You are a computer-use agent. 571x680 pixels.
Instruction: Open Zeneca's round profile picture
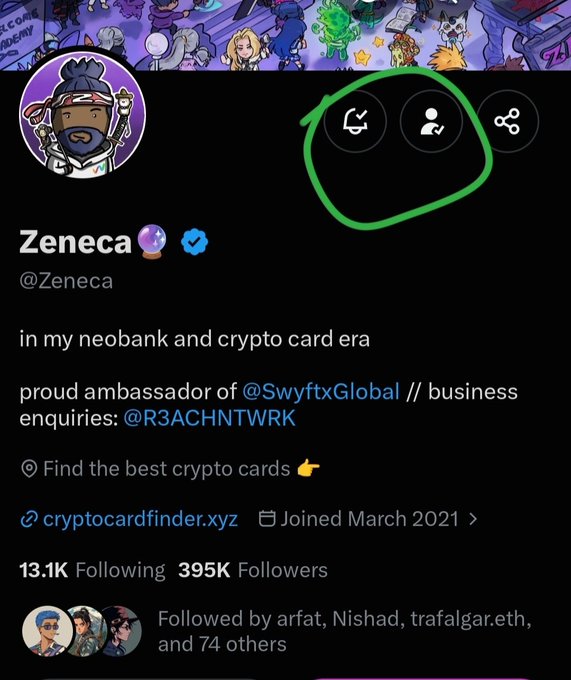82,115
